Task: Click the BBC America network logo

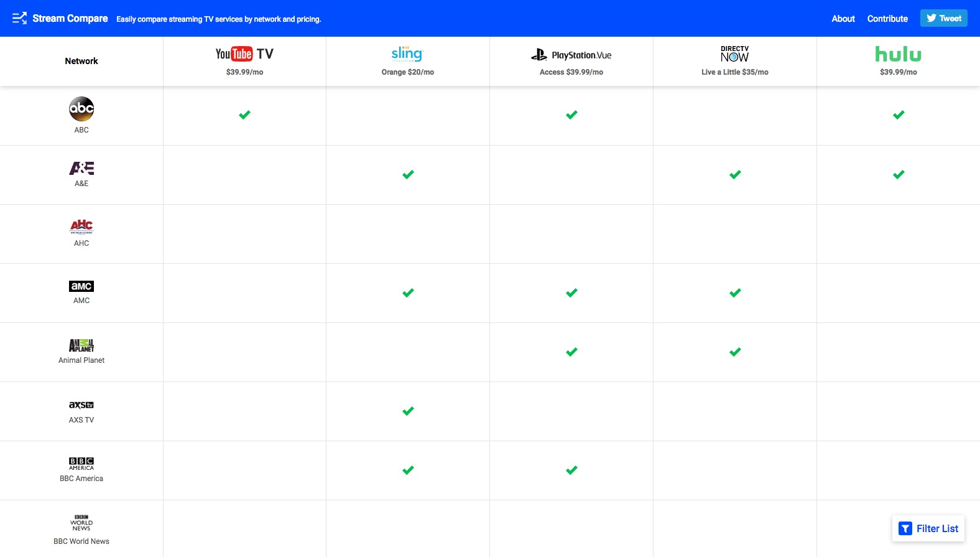Action: tap(81, 464)
